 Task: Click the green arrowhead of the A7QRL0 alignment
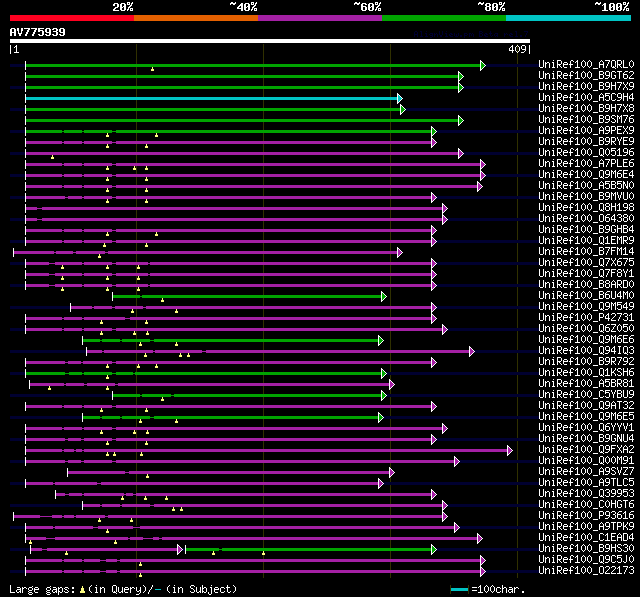[x=483, y=65]
